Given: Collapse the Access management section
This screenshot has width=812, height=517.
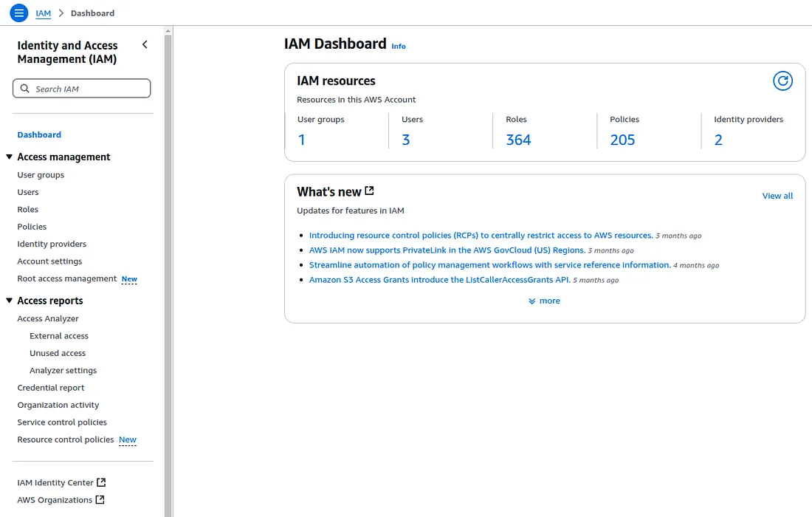Looking at the screenshot, I should [x=10, y=157].
